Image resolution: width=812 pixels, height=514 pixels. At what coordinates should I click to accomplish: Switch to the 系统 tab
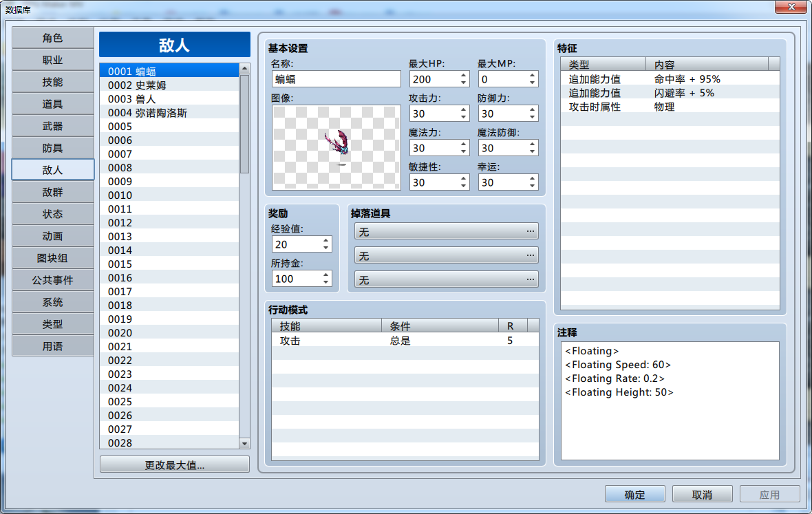click(x=52, y=302)
